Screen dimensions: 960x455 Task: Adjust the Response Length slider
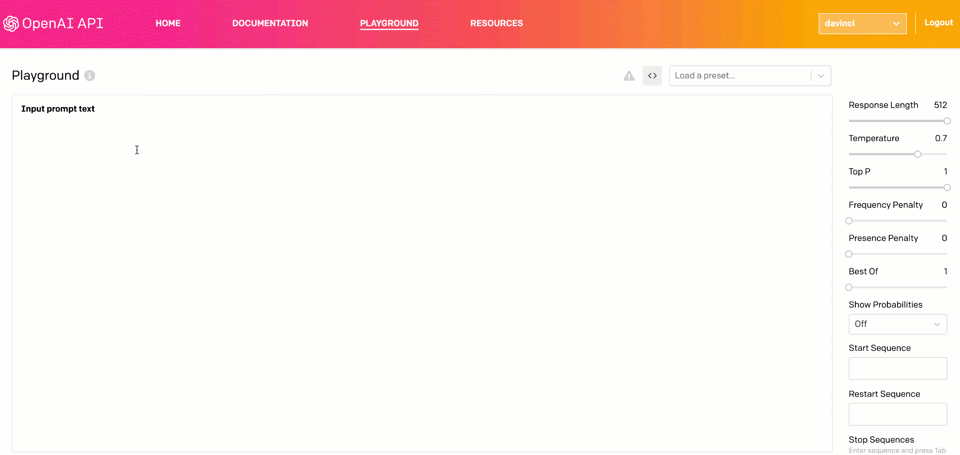click(x=898, y=121)
